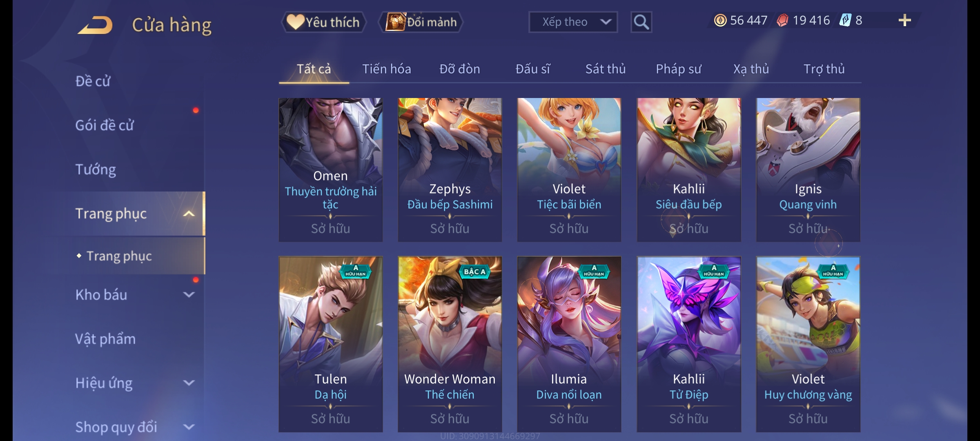This screenshot has width=980, height=441.
Task: Tap the blue voucher ticket icon
Action: coord(845,20)
